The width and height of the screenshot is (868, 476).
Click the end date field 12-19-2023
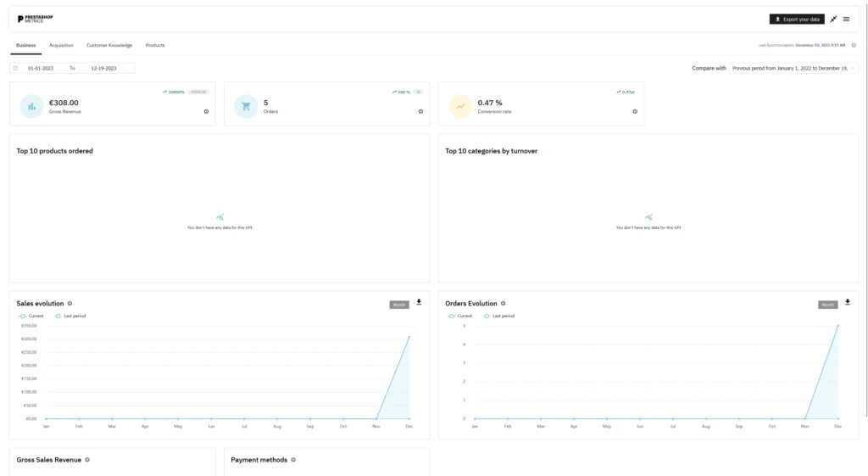(103, 68)
